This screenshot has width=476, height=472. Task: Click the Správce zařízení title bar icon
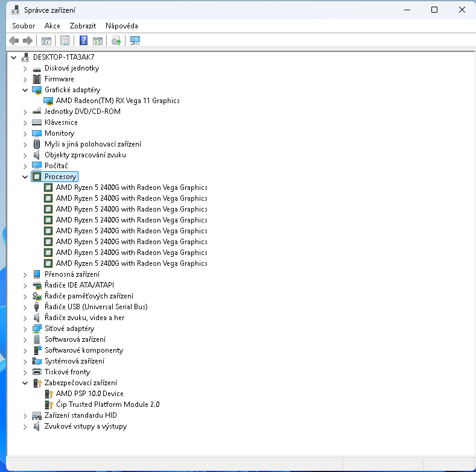[x=16, y=10]
